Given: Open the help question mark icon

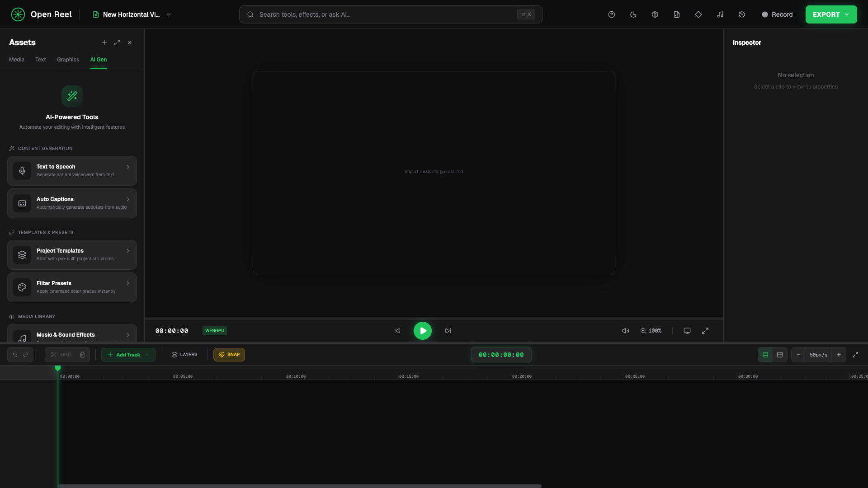Looking at the screenshot, I should 612,14.
